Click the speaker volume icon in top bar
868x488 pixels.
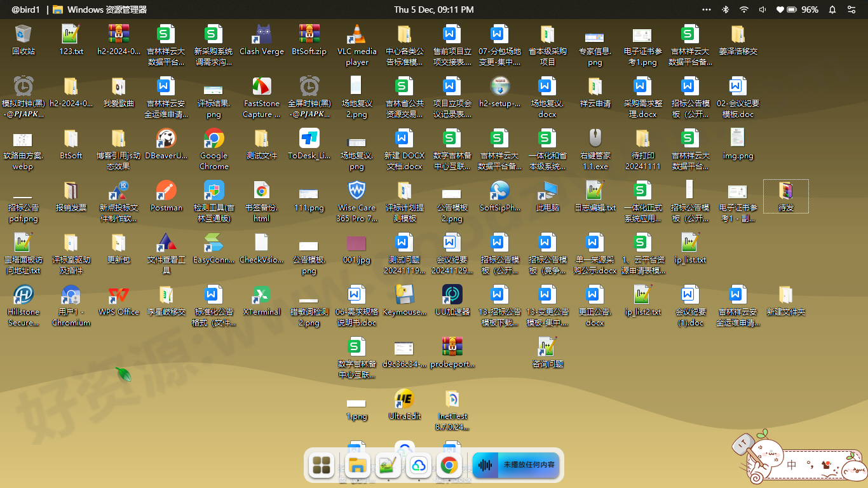(763, 10)
